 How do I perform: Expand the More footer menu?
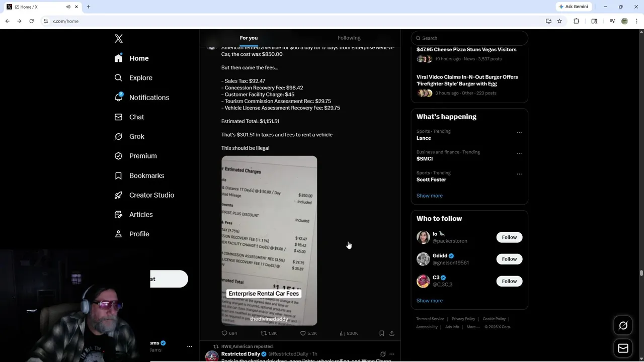(x=472, y=327)
